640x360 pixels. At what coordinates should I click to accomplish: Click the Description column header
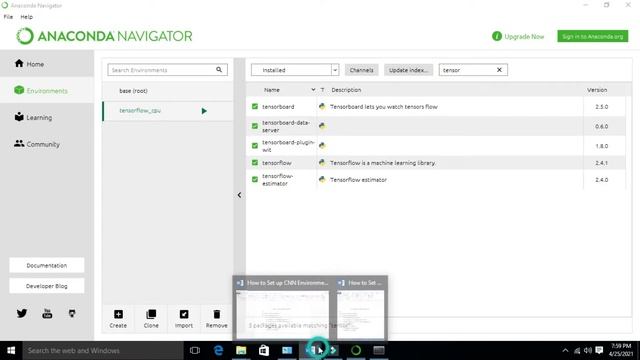(x=346, y=90)
